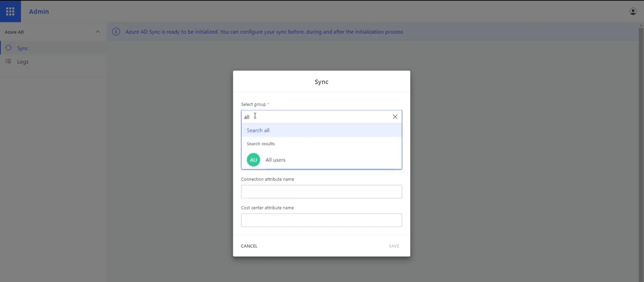Open the user account profile icon
Image resolution: width=644 pixels, height=282 pixels.
(633, 11)
